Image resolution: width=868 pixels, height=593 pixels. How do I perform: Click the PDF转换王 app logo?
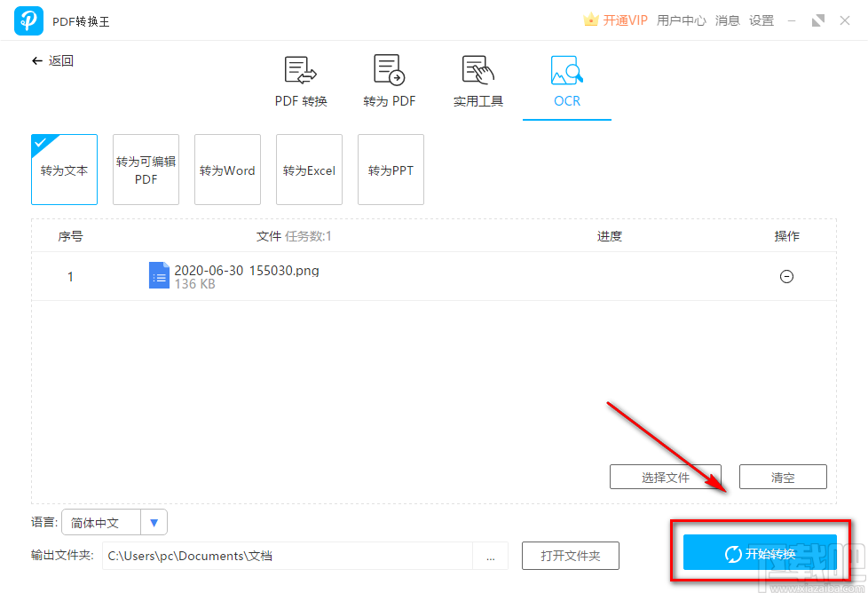[x=28, y=20]
